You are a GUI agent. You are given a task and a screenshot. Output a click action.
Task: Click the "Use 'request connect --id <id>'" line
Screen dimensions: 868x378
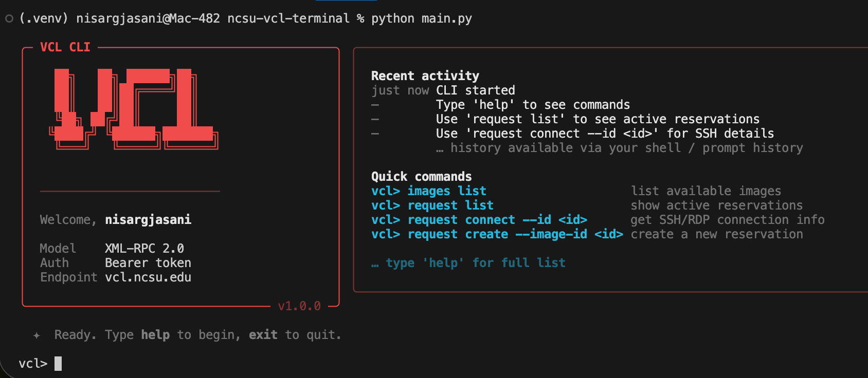[x=605, y=134]
